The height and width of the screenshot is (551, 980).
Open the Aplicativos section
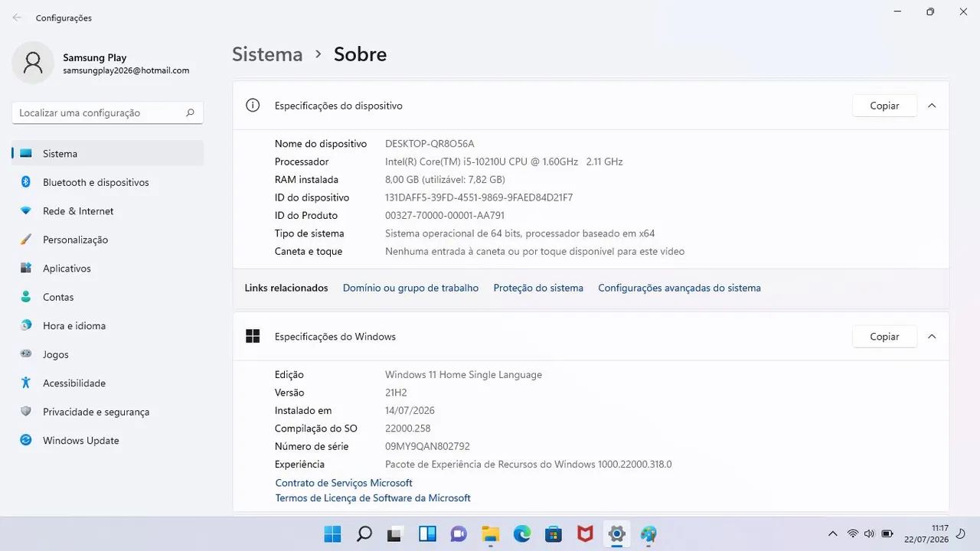(107, 268)
